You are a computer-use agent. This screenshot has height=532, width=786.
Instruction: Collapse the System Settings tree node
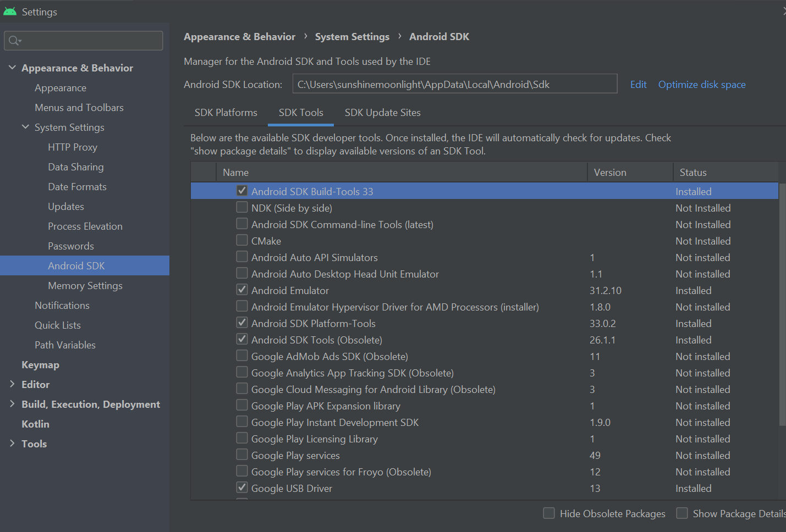(25, 127)
